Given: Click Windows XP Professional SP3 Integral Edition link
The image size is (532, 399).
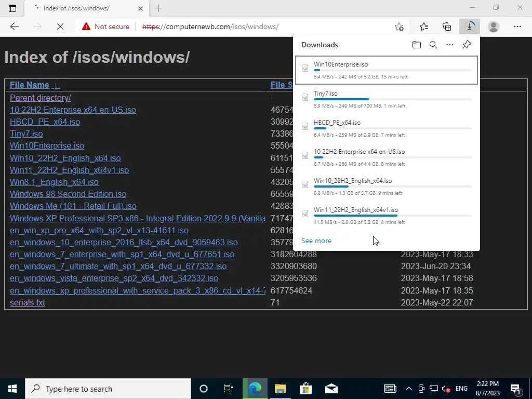Looking at the screenshot, I should click(137, 218).
